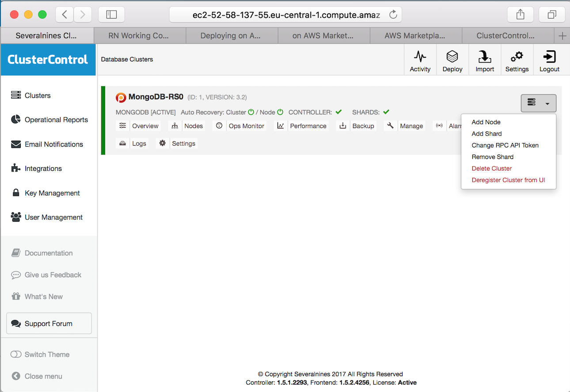Click the Safari Share button
The image size is (570, 392).
click(521, 15)
